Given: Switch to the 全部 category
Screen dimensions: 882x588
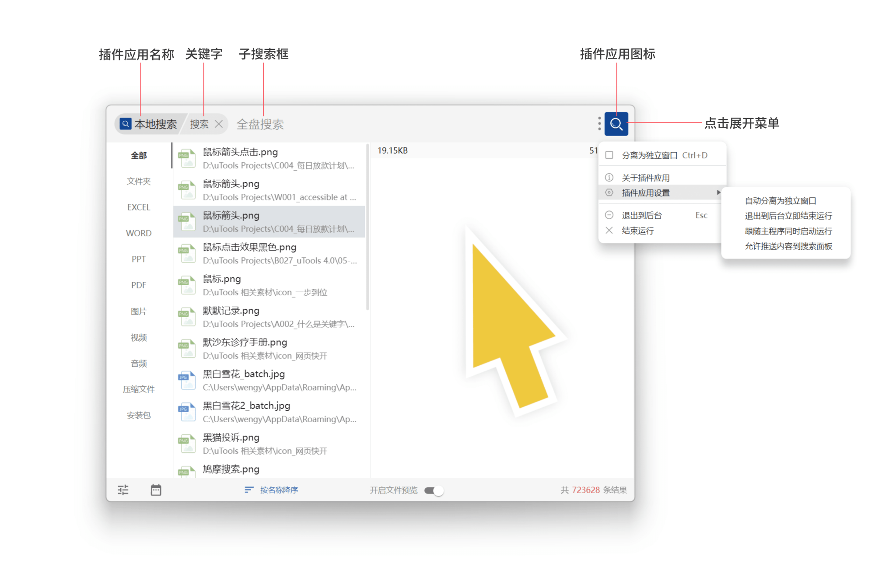Looking at the screenshot, I should tap(139, 156).
